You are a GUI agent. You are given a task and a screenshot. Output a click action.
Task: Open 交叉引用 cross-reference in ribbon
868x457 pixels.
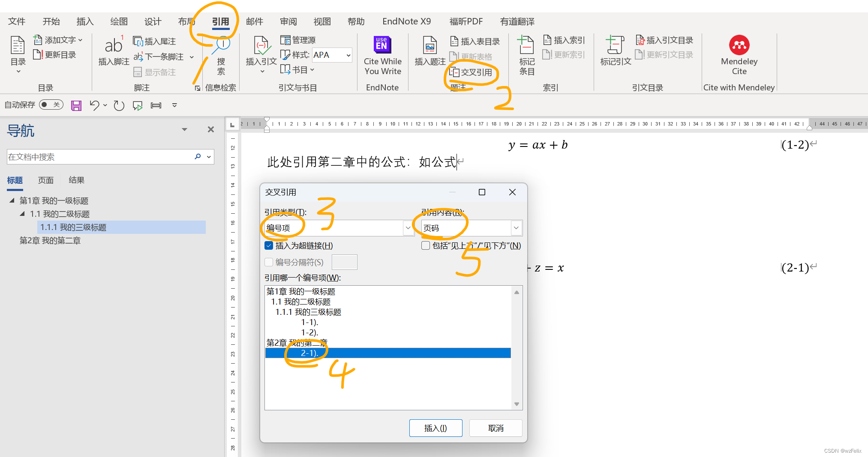471,72
